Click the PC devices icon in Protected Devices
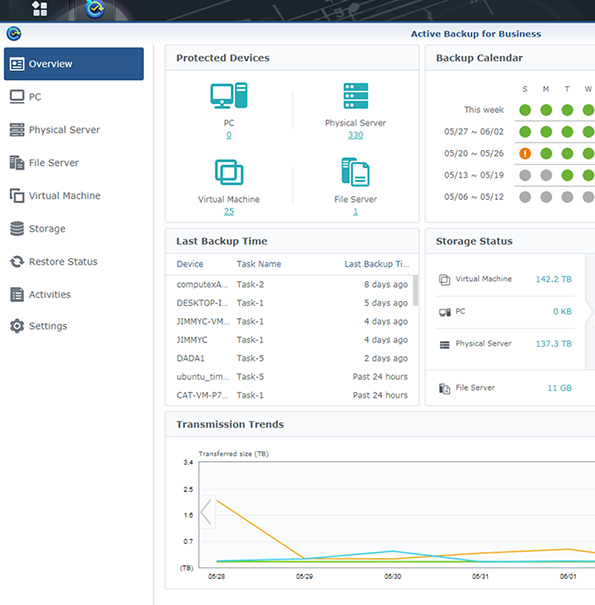 229,95
